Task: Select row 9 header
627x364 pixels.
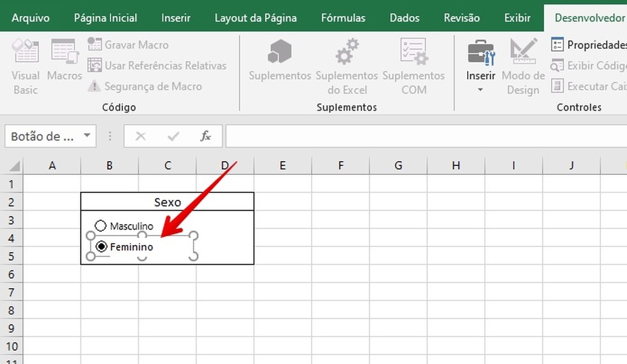Action: pyautogui.click(x=11, y=328)
